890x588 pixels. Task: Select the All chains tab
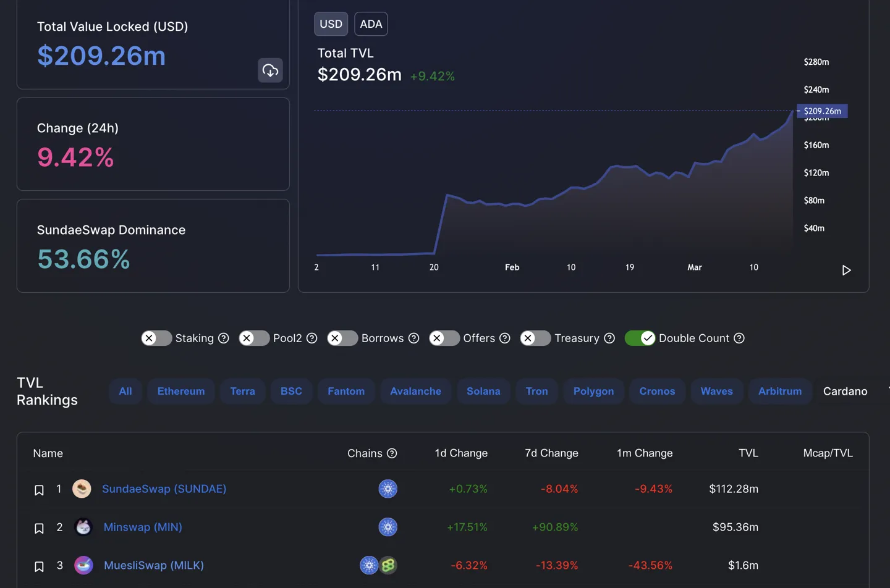pyautogui.click(x=125, y=391)
